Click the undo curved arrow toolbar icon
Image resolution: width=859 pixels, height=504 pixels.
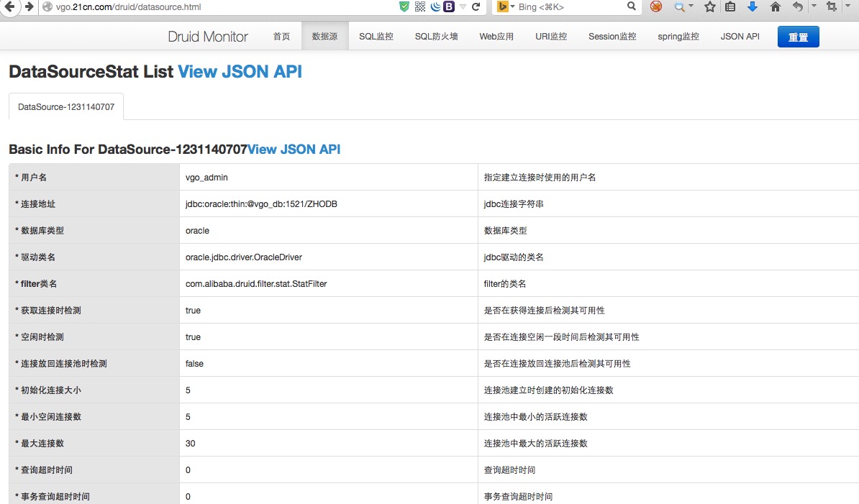click(798, 6)
